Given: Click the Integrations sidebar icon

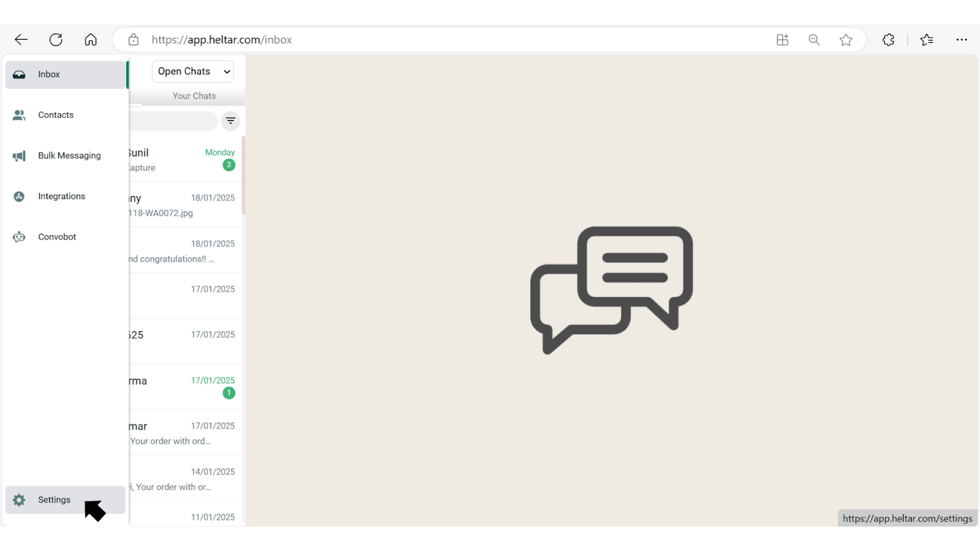Looking at the screenshot, I should click(x=19, y=197).
